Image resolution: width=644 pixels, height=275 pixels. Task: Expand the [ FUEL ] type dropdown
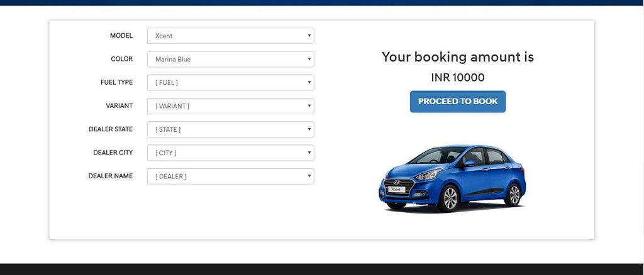230,82
